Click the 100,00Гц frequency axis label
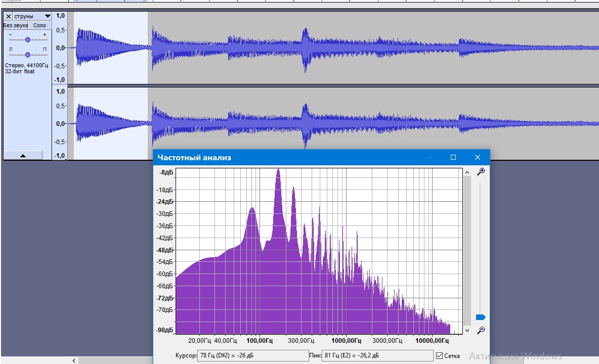This screenshot has width=599, height=364. pyautogui.click(x=260, y=340)
